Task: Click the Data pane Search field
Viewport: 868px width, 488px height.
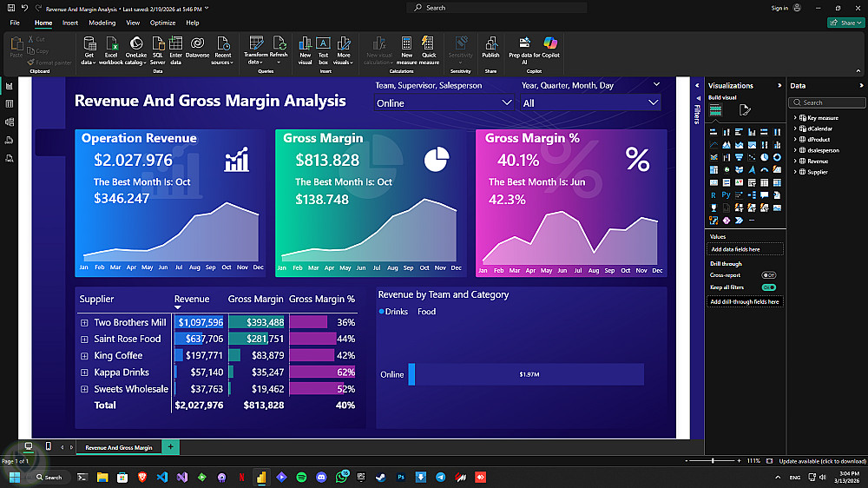Action: [x=826, y=102]
